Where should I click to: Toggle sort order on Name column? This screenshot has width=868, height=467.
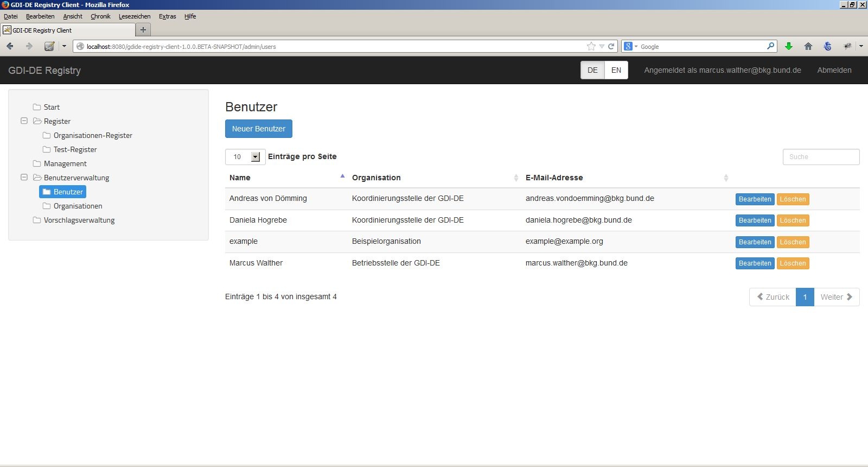[342, 176]
